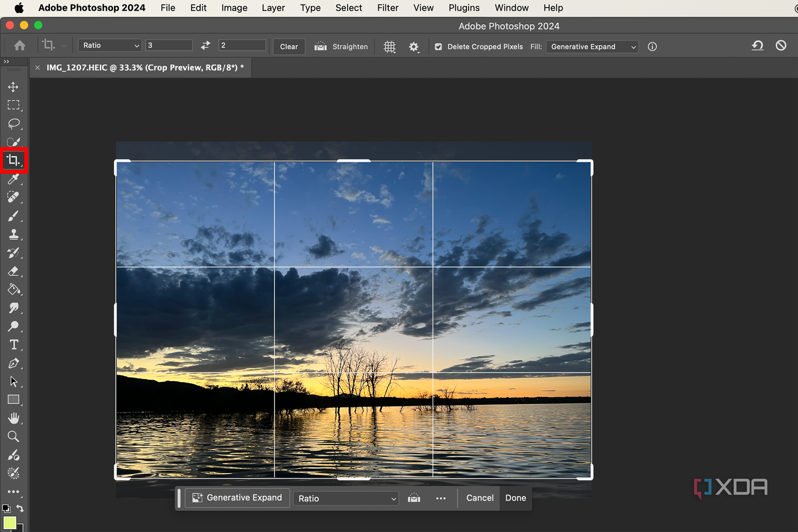Select the Pen tool
The height and width of the screenshot is (532, 798).
14,363
